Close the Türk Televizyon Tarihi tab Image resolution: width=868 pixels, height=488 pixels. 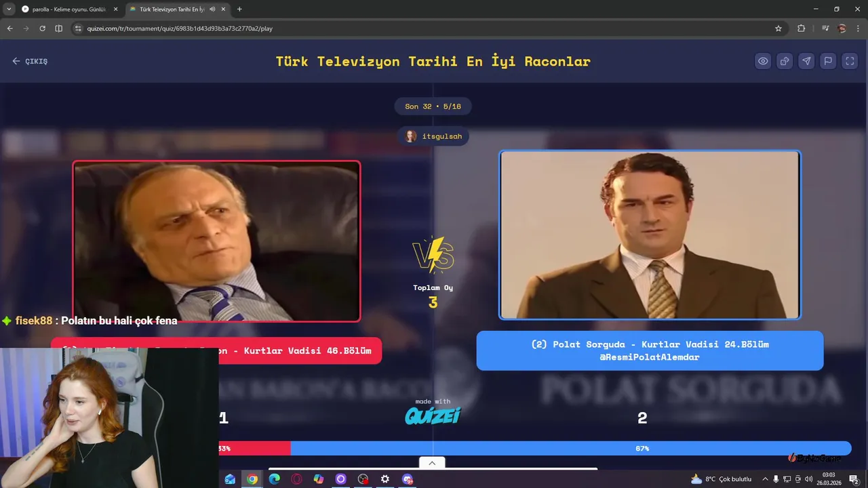(x=223, y=9)
